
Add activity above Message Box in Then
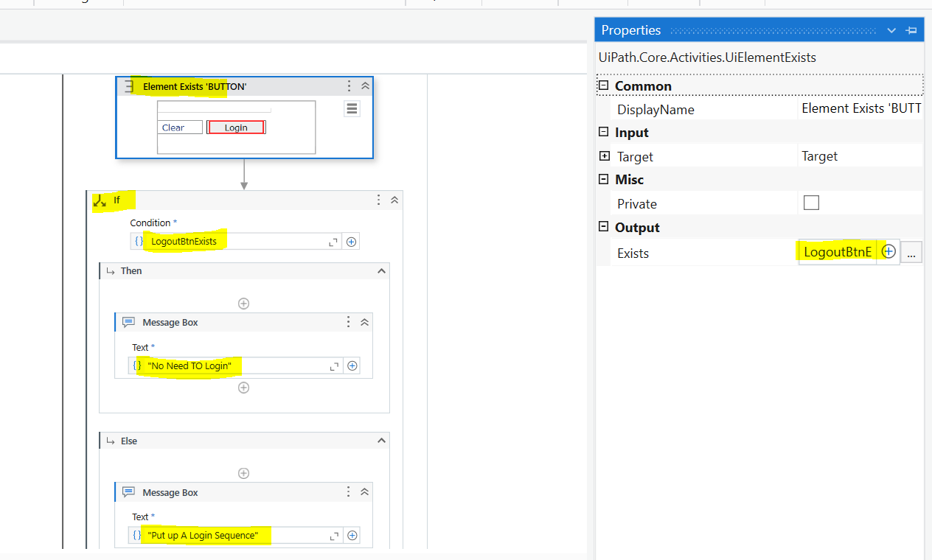tap(243, 304)
